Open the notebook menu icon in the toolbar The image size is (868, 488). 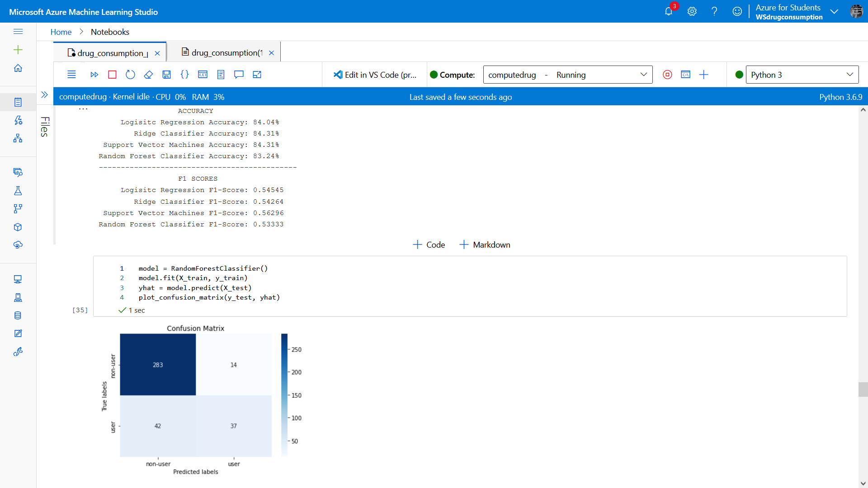[71, 75]
